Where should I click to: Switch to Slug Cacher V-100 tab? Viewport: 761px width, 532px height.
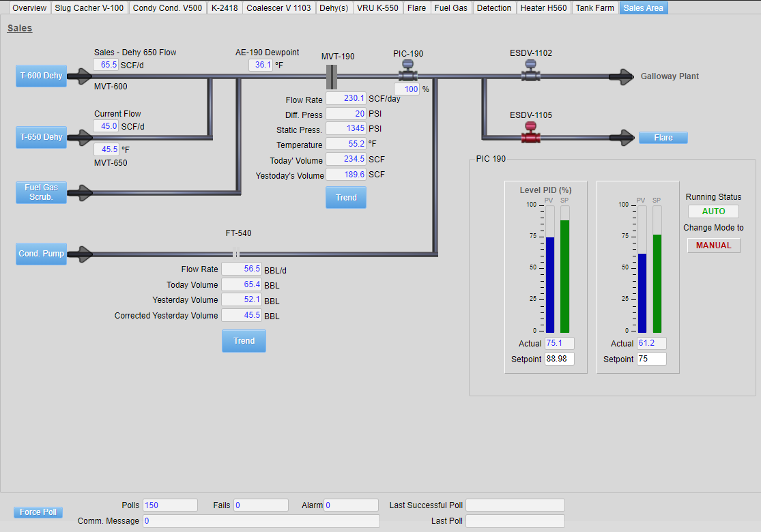89,8
